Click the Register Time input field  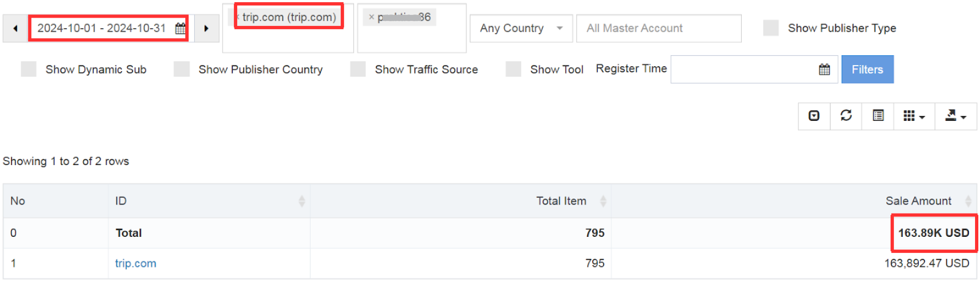click(x=754, y=69)
